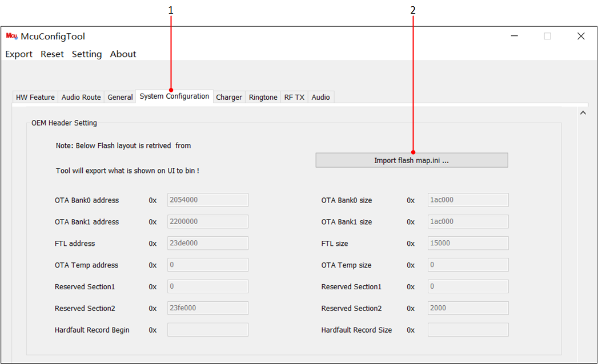This screenshot has width=598, height=364.
Task: Click the OTA Bank0 address field
Action: pos(208,200)
